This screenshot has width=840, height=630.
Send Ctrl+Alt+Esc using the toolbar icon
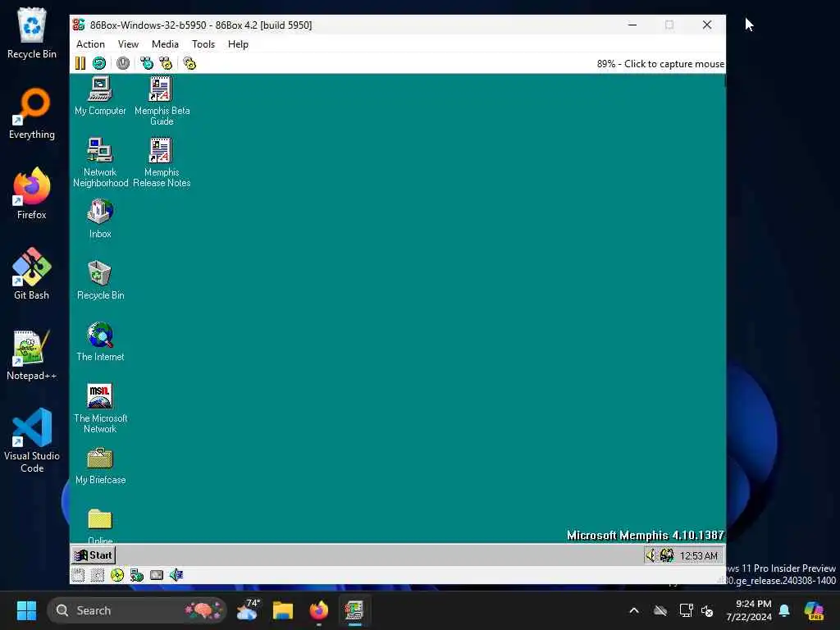[x=166, y=63]
